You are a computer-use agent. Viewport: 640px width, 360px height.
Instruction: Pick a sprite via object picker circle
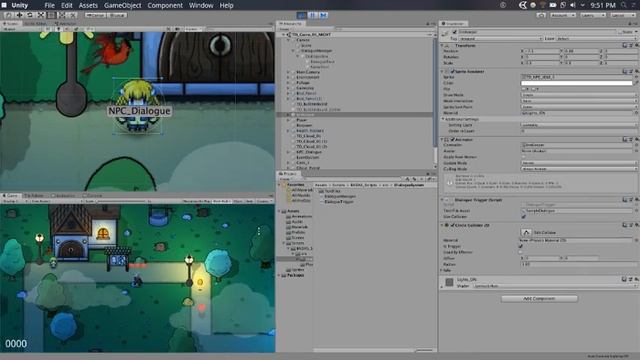[x=636, y=77]
